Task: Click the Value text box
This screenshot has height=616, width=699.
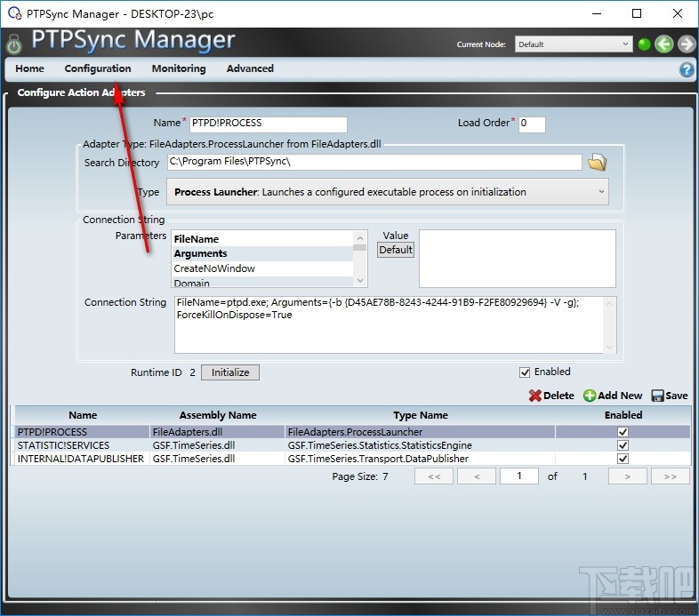Action: [x=517, y=259]
